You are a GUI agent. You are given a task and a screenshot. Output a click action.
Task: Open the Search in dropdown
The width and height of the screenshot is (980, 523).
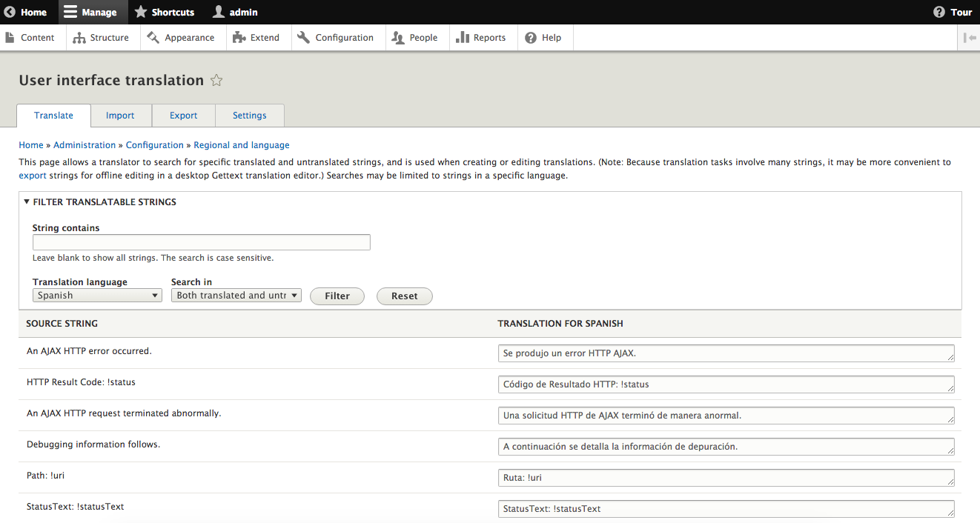(236, 296)
